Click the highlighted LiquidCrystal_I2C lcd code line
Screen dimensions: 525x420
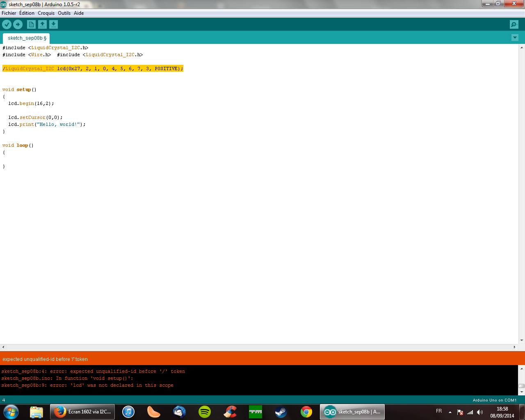(93, 68)
